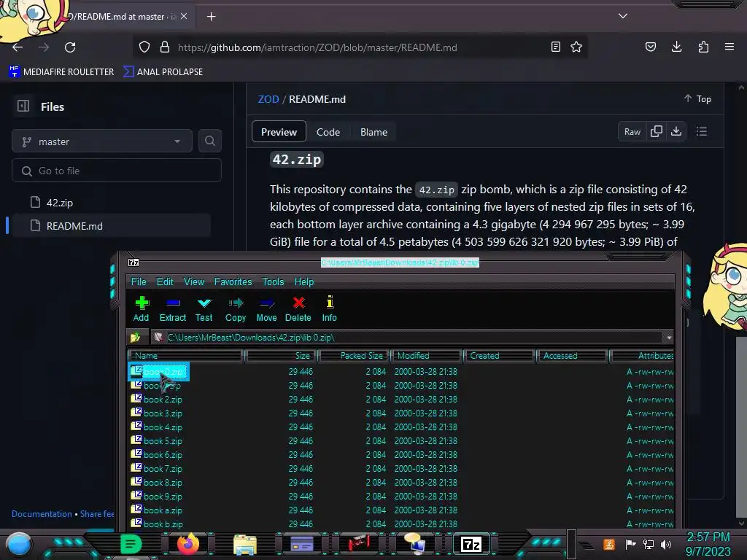This screenshot has width=747, height=560.
Task: Open the ZOD repository breadcrumb link
Action: (x=268, y=99)
